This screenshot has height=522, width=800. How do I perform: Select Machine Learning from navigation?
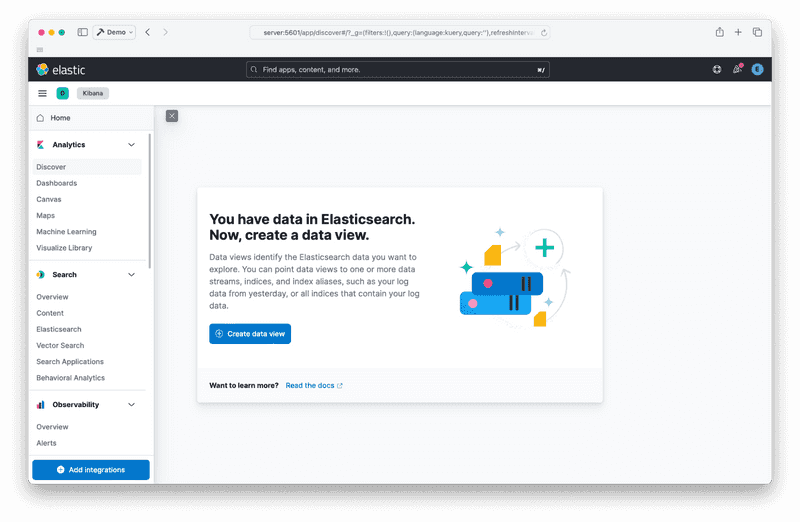click(66, 232)
